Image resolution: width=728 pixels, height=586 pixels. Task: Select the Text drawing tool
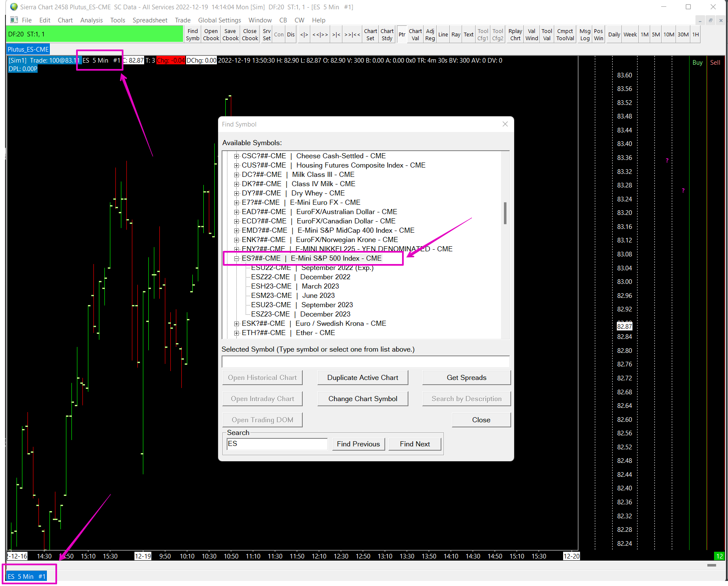469,35
